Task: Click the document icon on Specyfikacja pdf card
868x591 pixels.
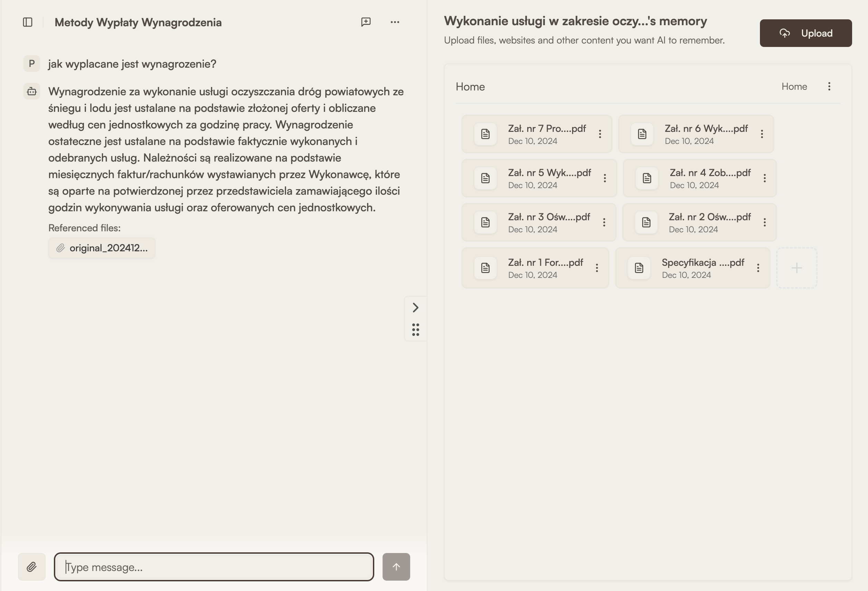Action: [x=639, y=268]
